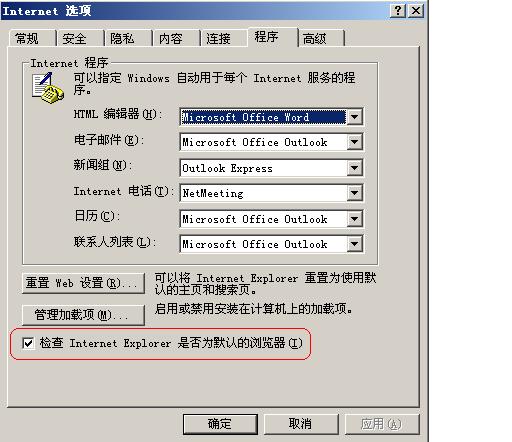This screenshot has width=512, height=442.
Task: Open the 联系人列表 dropdown arrow
Action: tap(354, 244)
